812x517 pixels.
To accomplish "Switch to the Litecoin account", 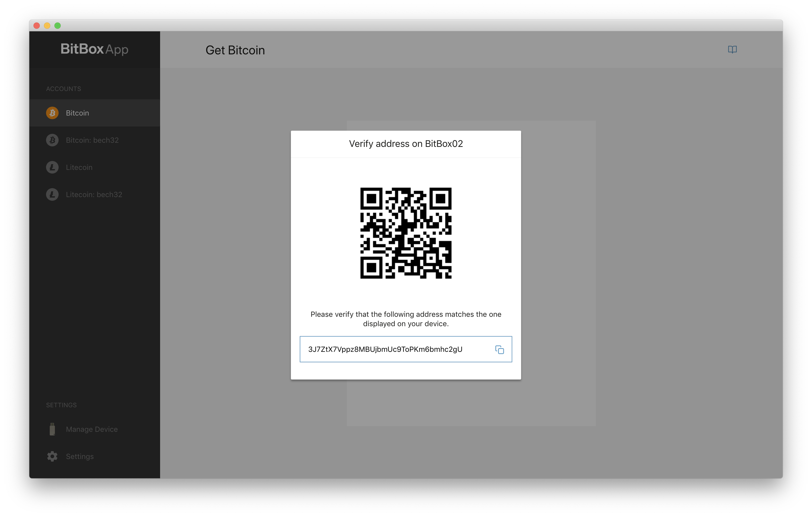I will tap(94, 168).
